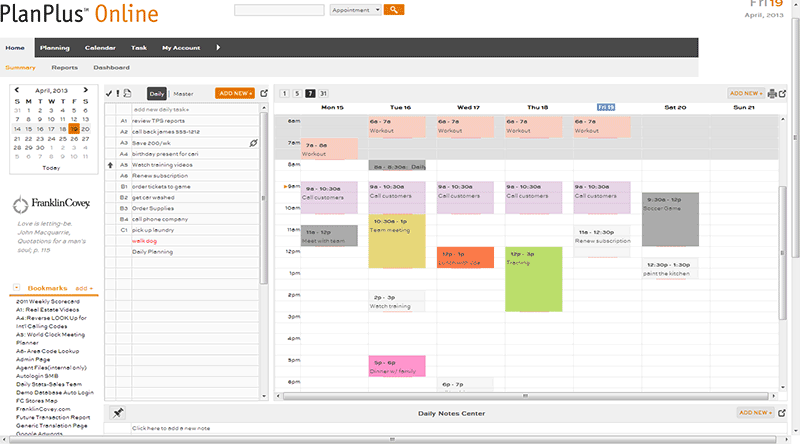Screen dimensions: 800x444
Task: Open the Tue 16 Dinner w/ family appointment
Action: pyautogui.click(x=397, y=366)
